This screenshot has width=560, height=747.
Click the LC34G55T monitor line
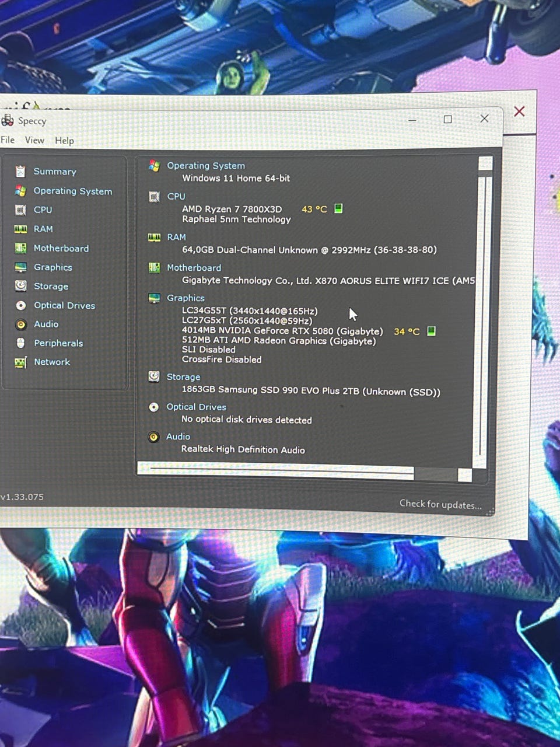coord(250,311)
